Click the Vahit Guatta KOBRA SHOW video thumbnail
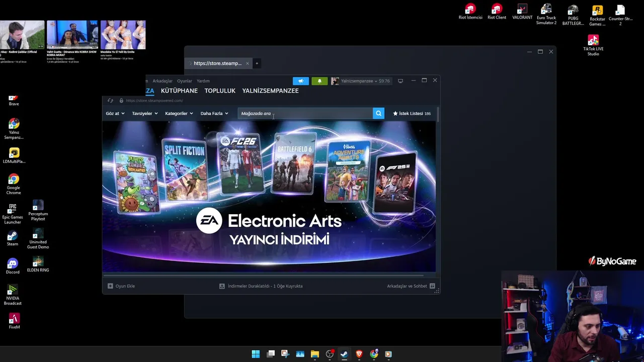Screen dimensions: 644x362 tap(72, 35)
